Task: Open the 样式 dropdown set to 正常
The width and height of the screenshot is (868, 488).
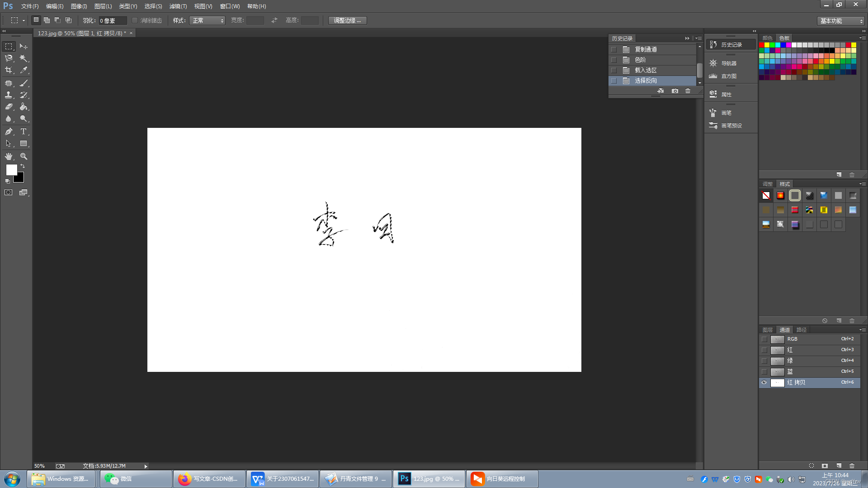Action: tap(207, 21)
